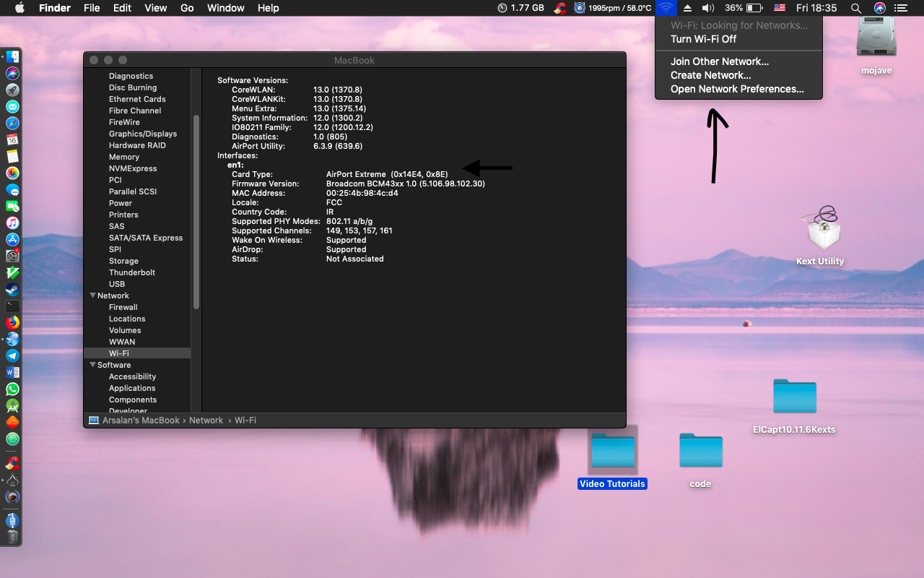Open Notification Center list icon
The height and width of the screenshot is (578, 924).
pyautogui.click(x=901, y=8)
